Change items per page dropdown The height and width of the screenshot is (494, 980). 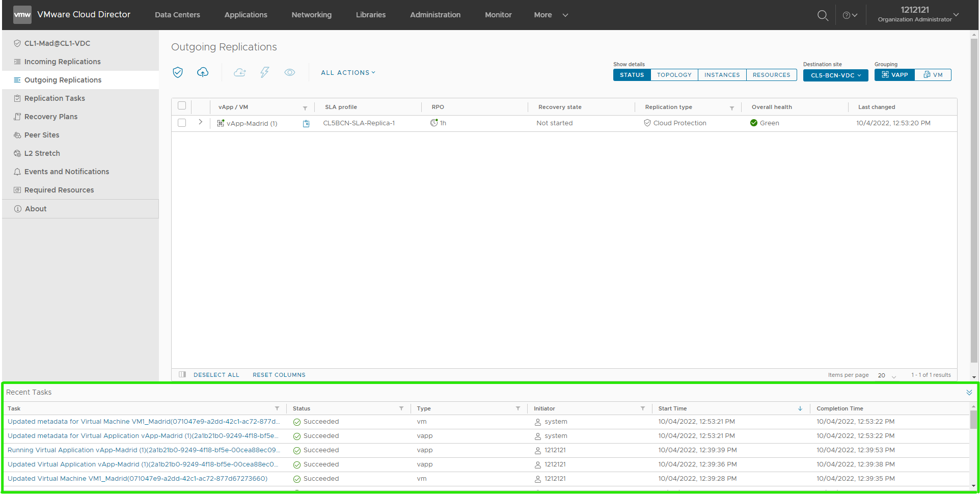click(x=887, y=375)
